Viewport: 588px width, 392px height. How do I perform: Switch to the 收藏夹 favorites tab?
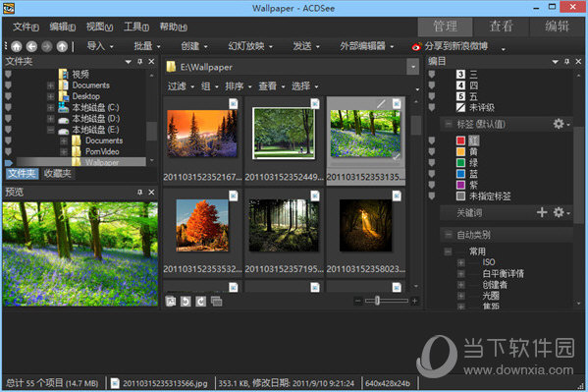(x=57, y=173)
